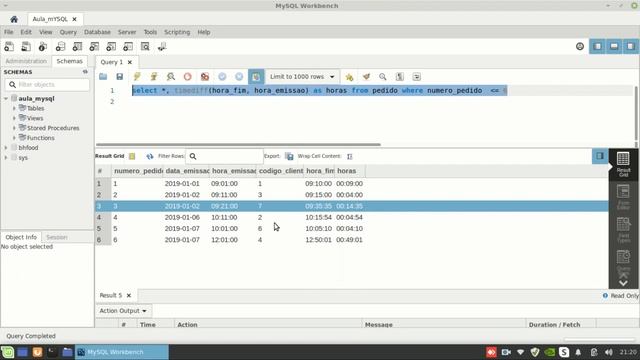The height and width of the screenshot is (360, 640).
Task: Create new view toolbar icon
Action: 94,47
